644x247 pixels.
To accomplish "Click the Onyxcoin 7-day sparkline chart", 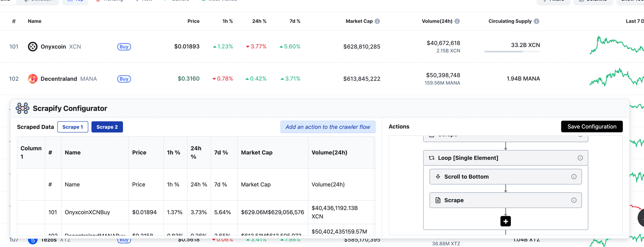I will [616, 45].
